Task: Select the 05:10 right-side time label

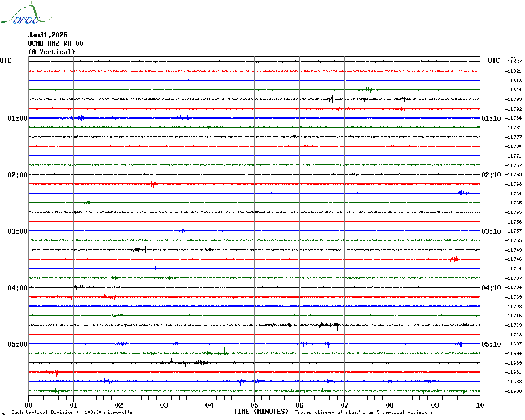Action: point(491,344)
